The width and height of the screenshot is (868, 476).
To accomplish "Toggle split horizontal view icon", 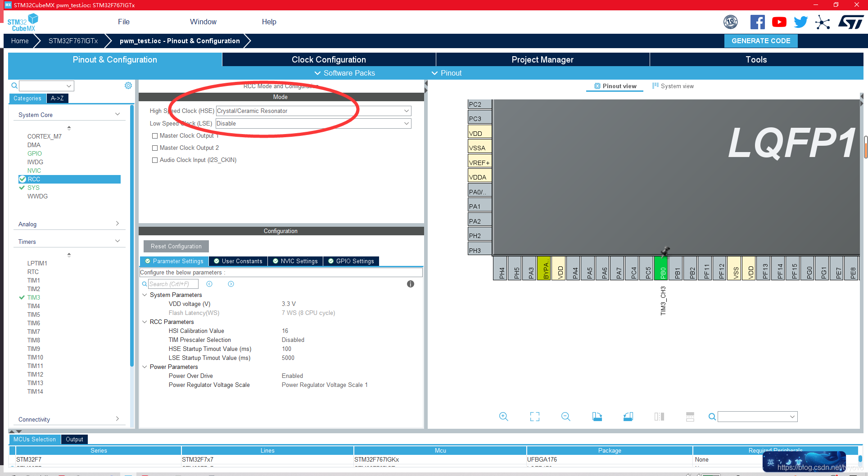I will [x=690, y=417].
